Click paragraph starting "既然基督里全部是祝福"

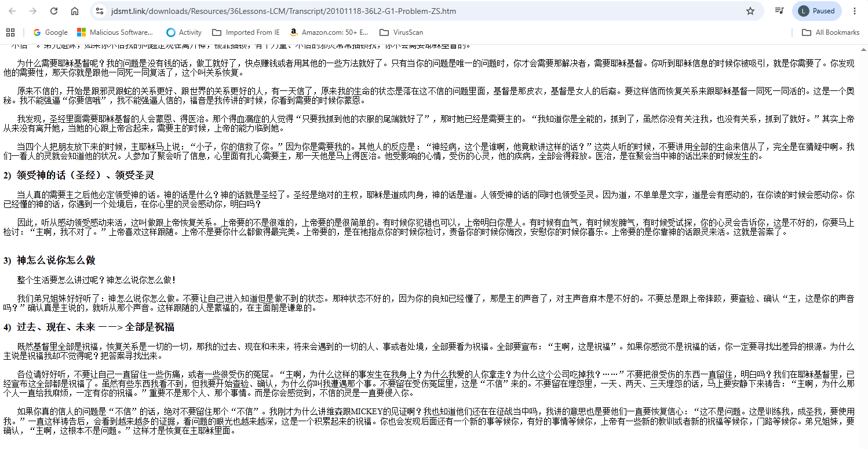point(429,351)
